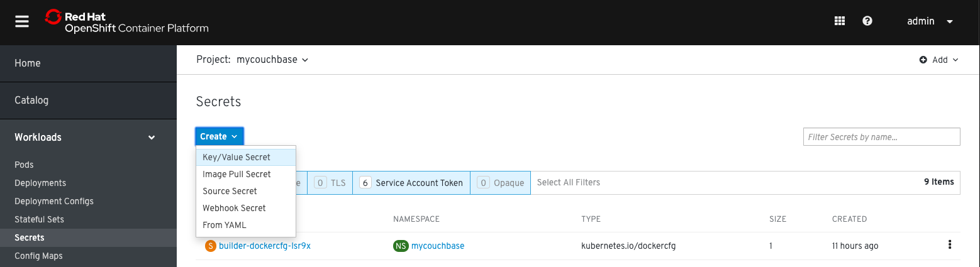Click the green NS namespace badge
Viewport: 980px width, 267px height.
pyautogui.click(x=401, y=246)
